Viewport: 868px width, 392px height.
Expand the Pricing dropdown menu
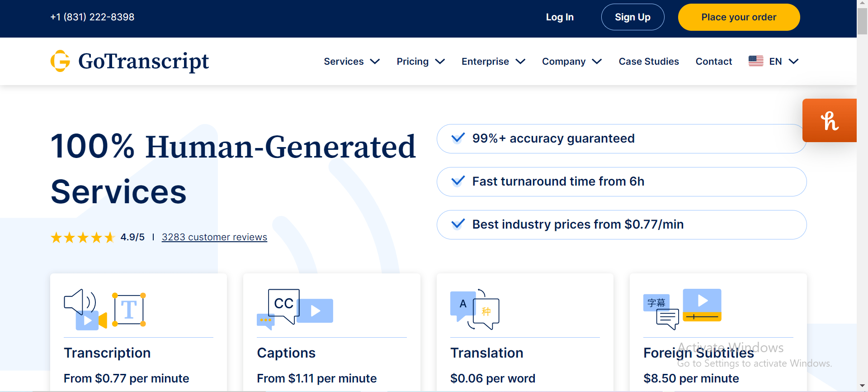421,62
